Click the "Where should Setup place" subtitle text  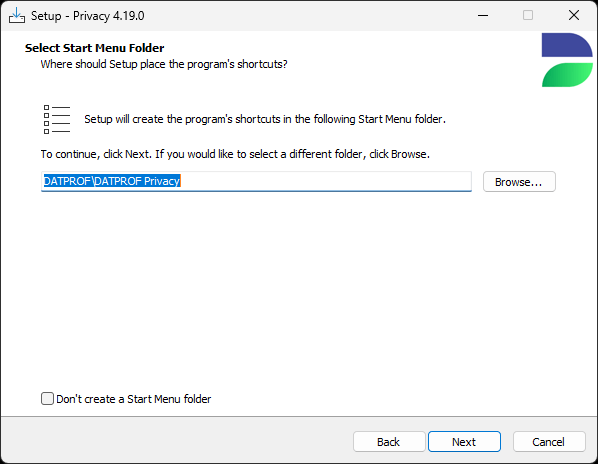click(164, 64)
